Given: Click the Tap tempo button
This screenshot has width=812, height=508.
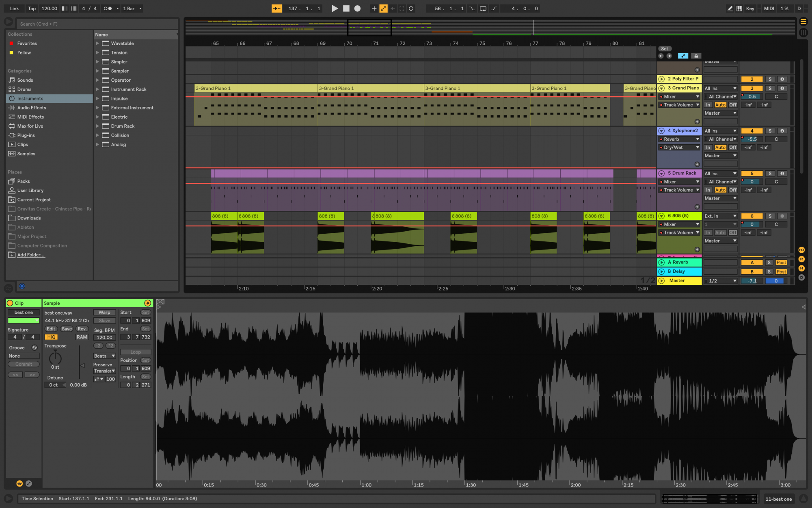Looking at the screenshot, I should click(x=32, y=8).
